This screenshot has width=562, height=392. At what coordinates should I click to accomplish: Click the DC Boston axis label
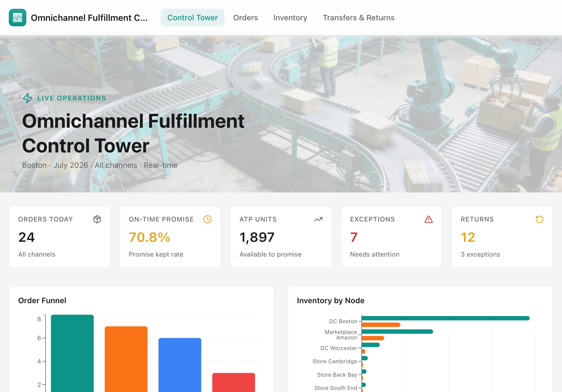coord(343,321)
